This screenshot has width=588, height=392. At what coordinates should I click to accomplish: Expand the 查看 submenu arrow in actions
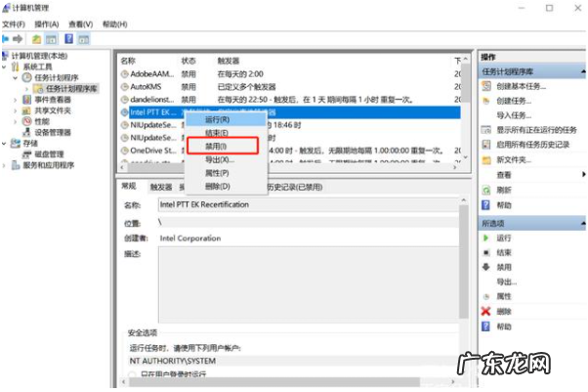pos(583,174)
